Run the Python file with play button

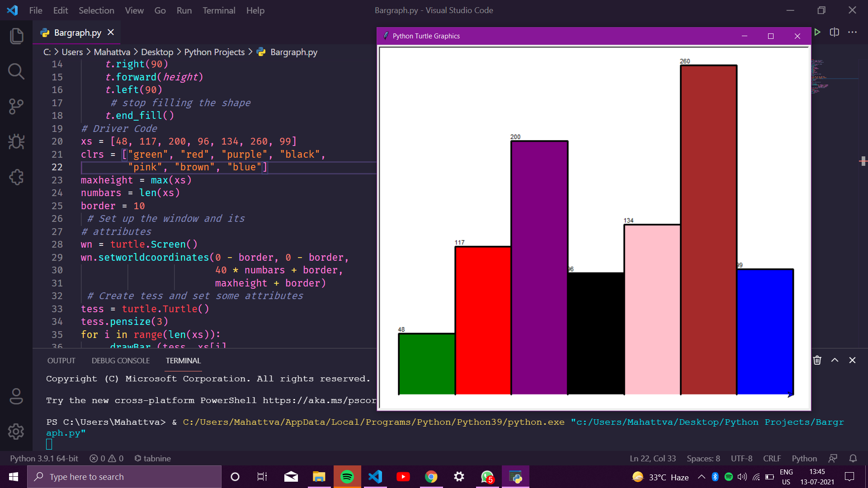[817, 32]
